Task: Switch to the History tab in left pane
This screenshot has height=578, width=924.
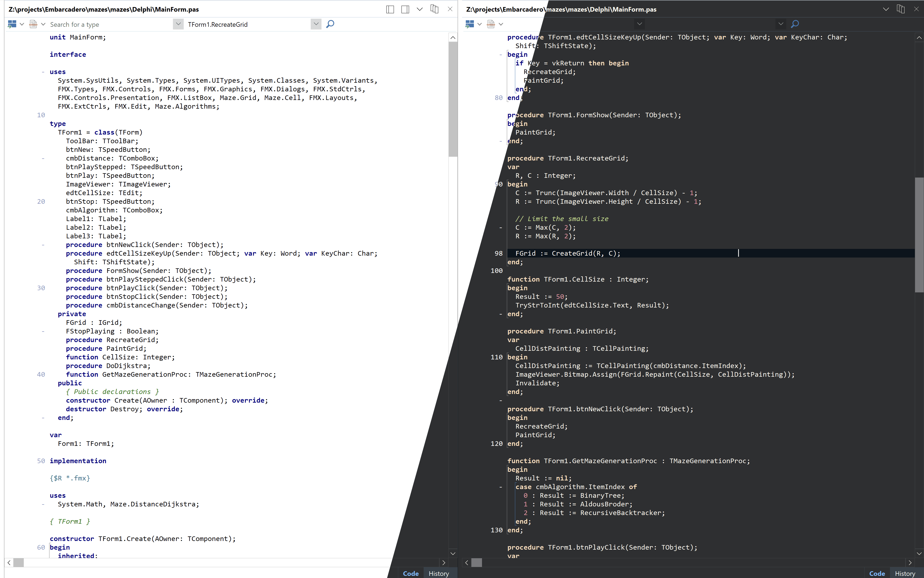Action: (439, 573)
